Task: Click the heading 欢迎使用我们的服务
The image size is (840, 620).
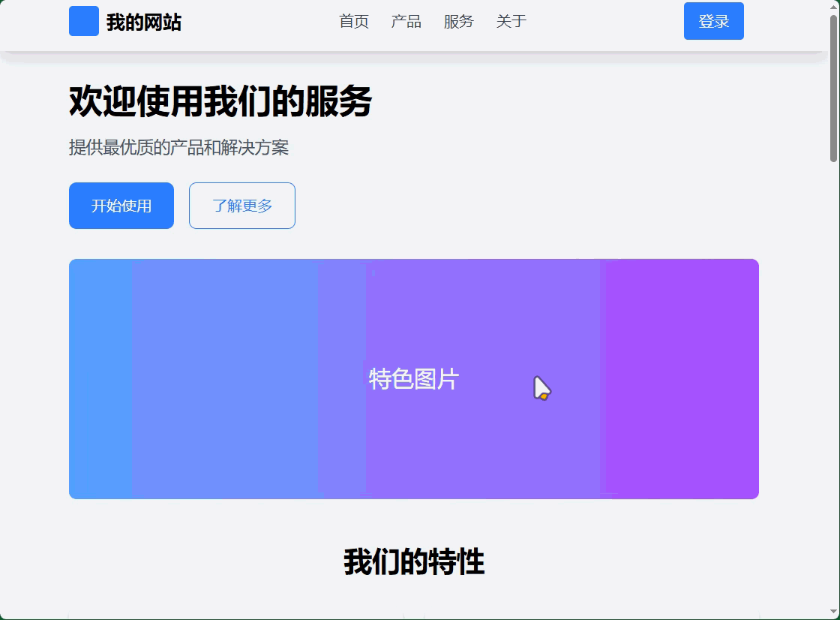Action: click(220, 101)
